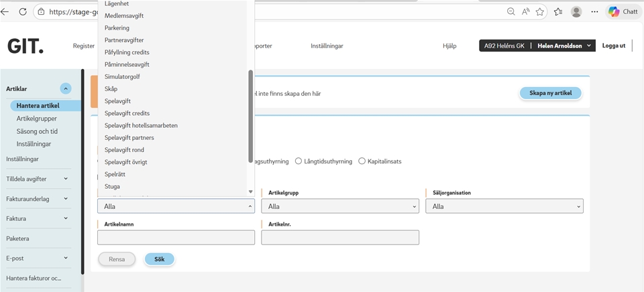Select the Långtidsuthyrning radio button

[299, 161]
